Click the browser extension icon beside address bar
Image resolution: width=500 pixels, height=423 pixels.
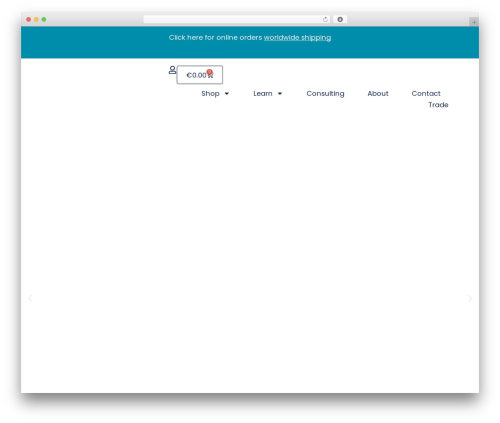(340, 20)
